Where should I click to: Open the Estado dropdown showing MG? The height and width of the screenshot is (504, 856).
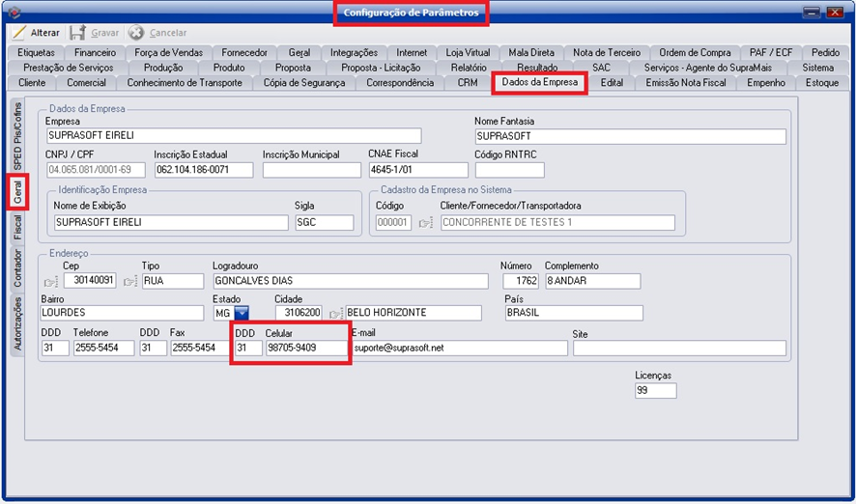pos(241,313)
